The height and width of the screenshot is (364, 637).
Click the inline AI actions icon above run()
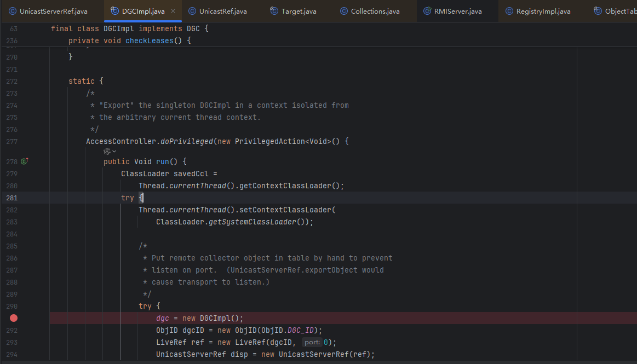tap(107, 152)
